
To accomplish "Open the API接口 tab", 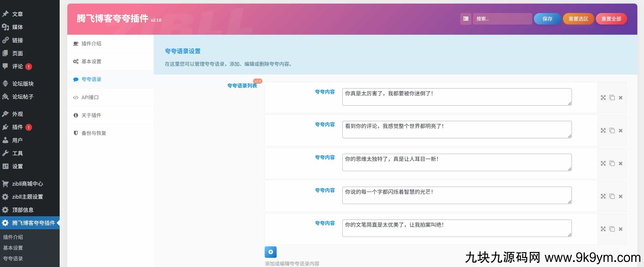I will pos(90,97).
